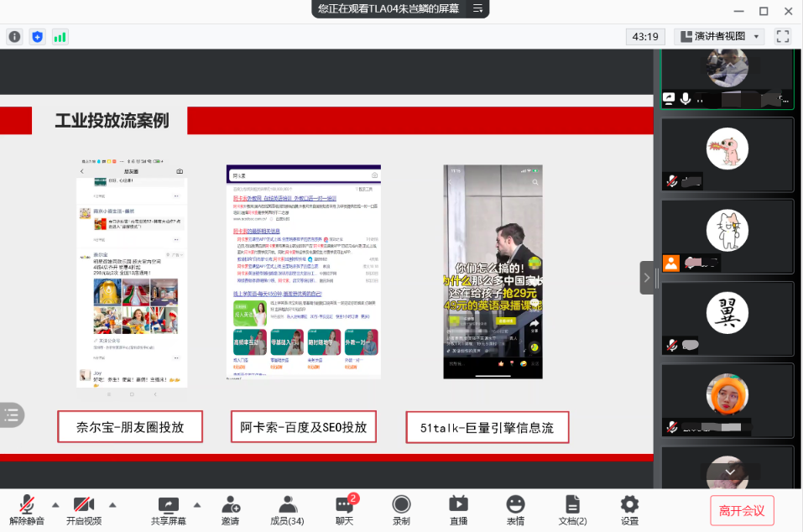Click the Baidu search results screenshot
This screenshot has width=803, height=532.
pyautogui.click(x=304, y=272)
